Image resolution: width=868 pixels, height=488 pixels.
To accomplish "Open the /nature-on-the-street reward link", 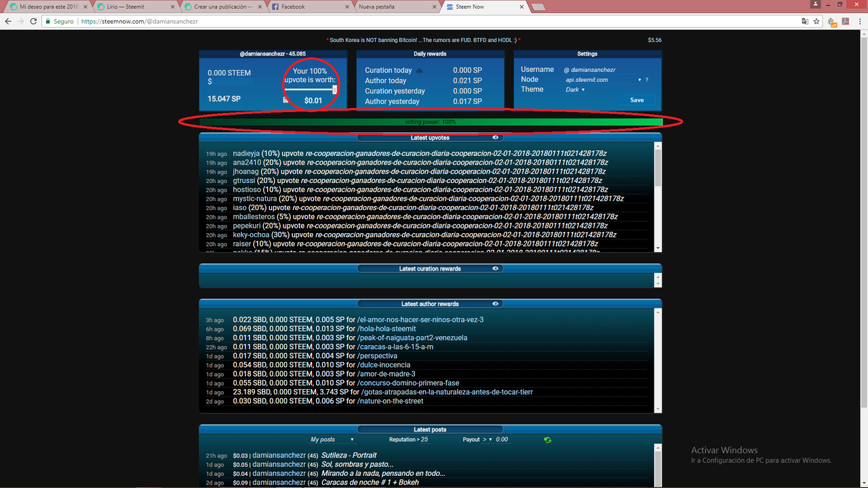I will point(390,401).
